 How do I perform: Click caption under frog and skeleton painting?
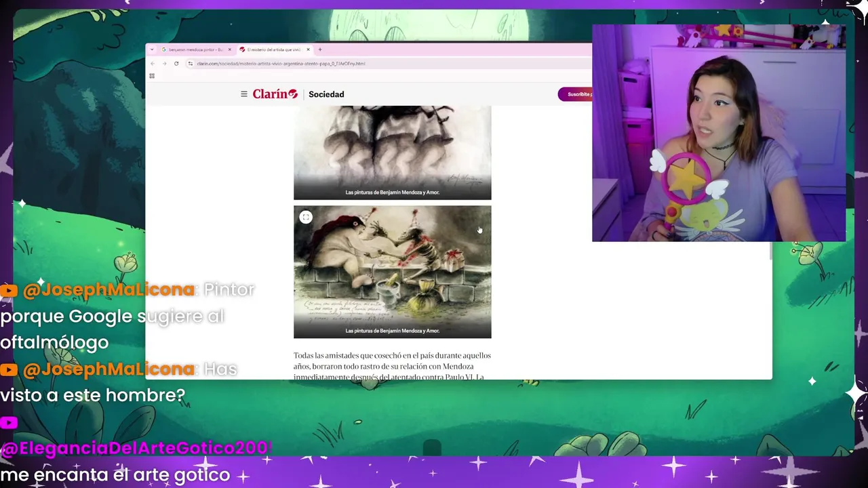pos(392,331)
